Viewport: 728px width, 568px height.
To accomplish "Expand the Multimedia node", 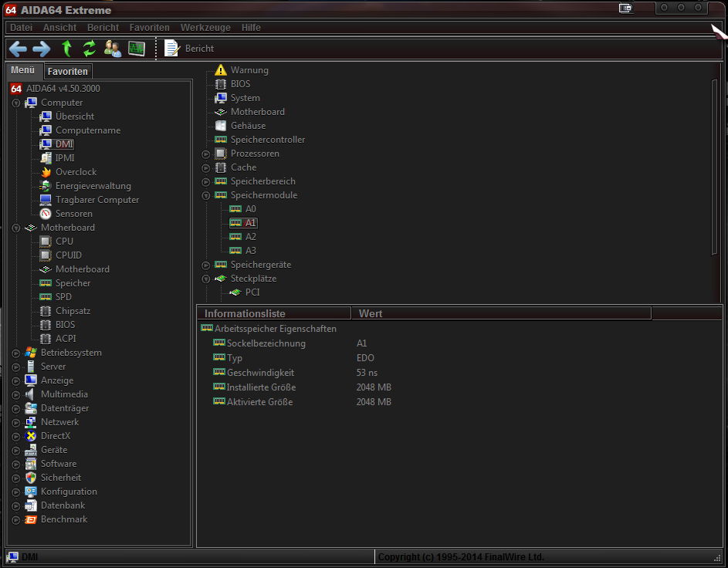I will tap(15, 395).
